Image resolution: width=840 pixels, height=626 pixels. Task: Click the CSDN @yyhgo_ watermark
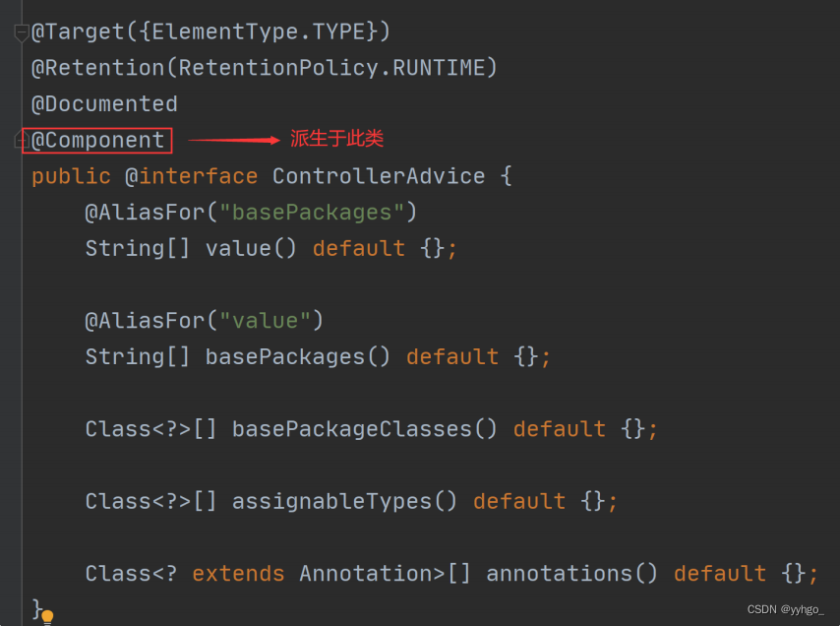pos(785,609)
